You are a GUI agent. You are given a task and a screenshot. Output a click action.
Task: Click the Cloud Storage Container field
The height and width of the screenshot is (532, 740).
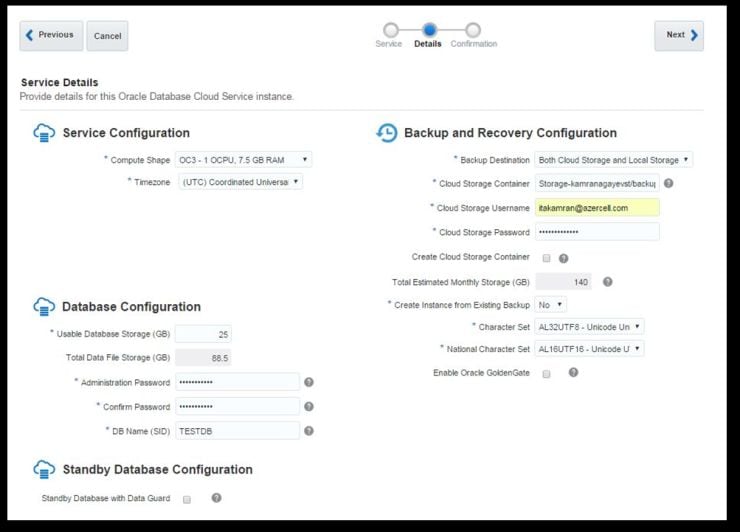tap(597, 184)
